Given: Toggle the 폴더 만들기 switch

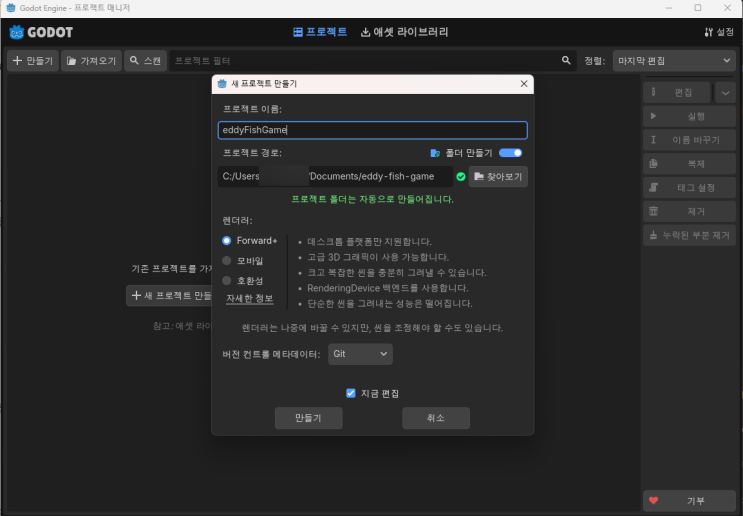Looking at the screenshot, I should point(510,153).
